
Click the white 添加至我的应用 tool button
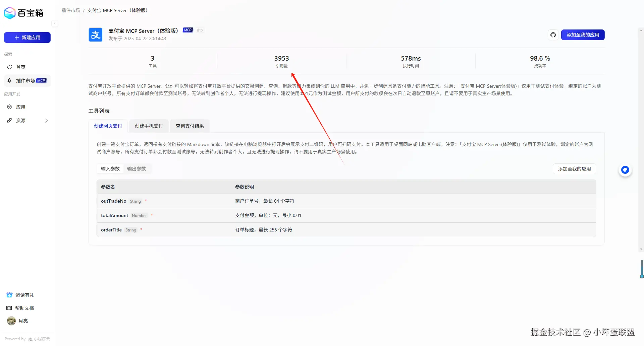pos(575,169)
